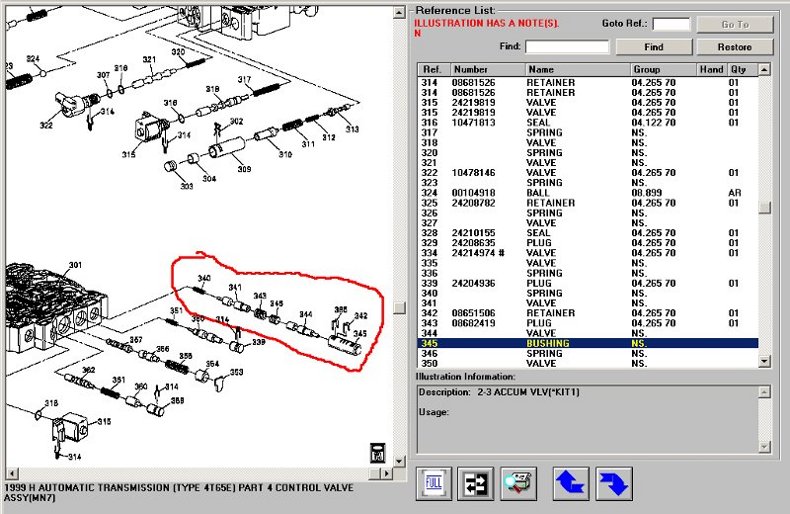The image size is (790, 514).
Task: Click the FULL view illustration icon
Action: (434, 483)
